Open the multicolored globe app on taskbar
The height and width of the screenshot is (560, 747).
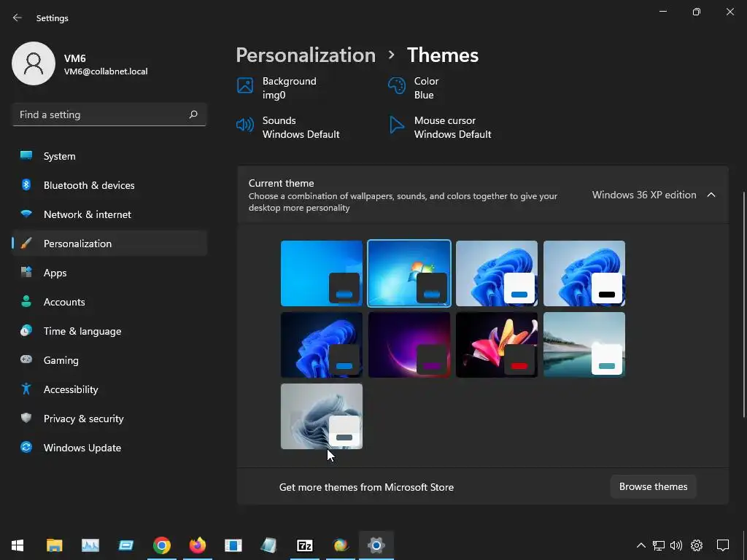340,545
